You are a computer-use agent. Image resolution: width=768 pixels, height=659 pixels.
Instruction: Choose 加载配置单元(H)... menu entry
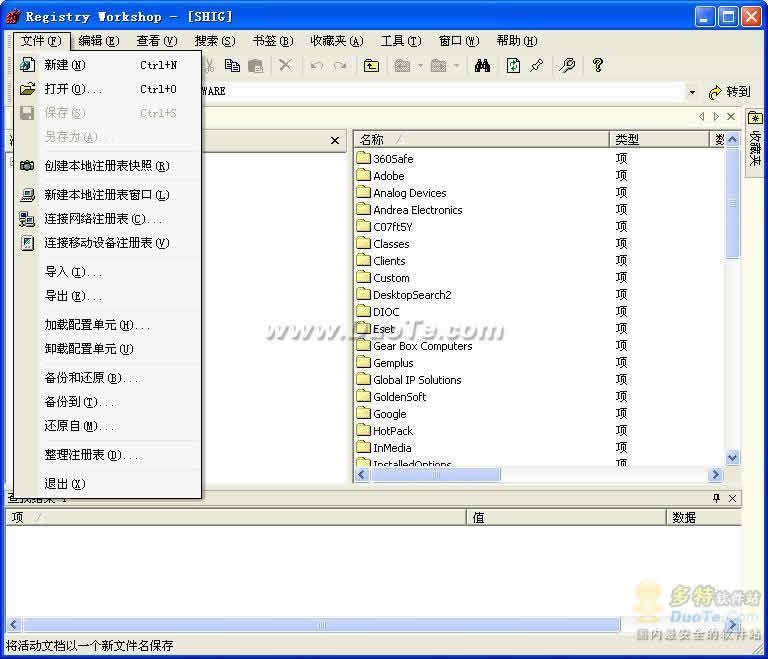(108, 324)
